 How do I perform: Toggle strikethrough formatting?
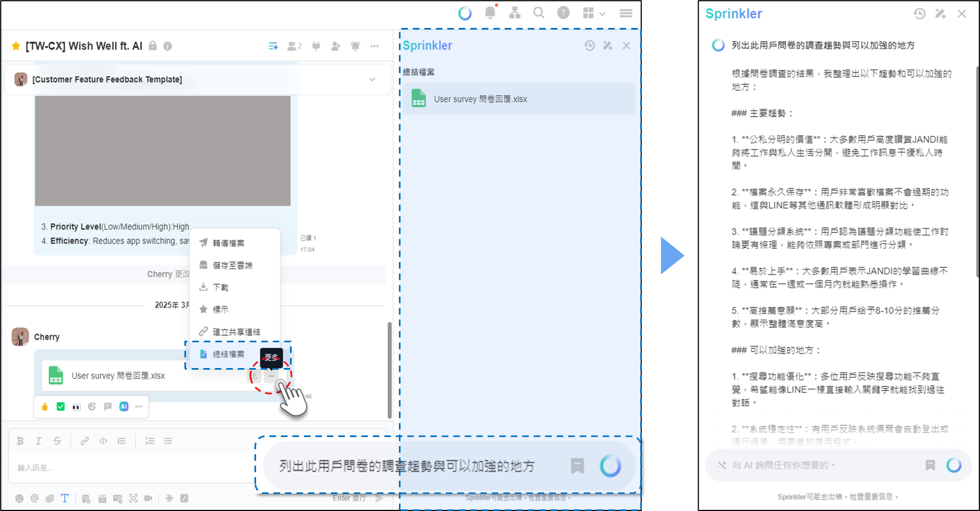point(57,441)
